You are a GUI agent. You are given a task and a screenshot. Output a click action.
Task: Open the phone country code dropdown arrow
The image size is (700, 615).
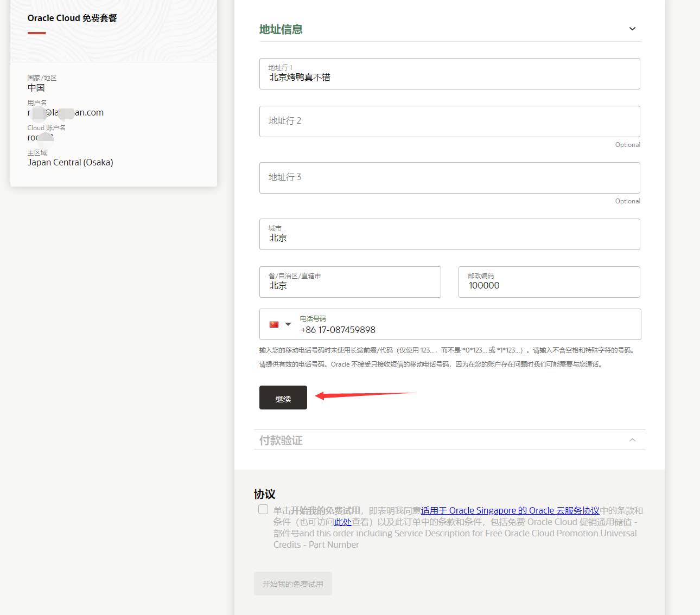click(288, 324)
